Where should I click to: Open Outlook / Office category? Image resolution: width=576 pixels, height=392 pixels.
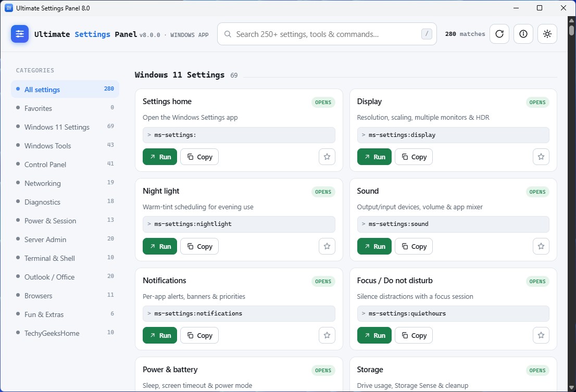pyautogui.click(x=65, y=276)
